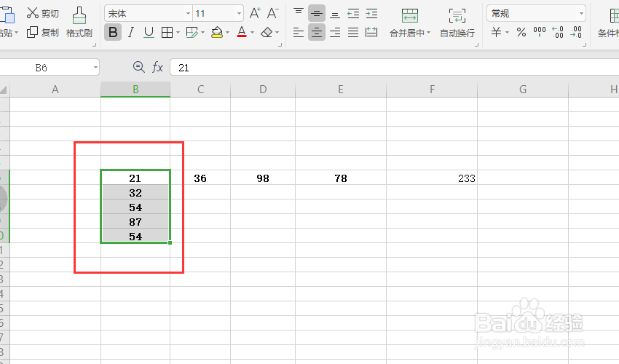Align text to top of cell
This screenshot has width=619, height=364.
pos(299,13)
